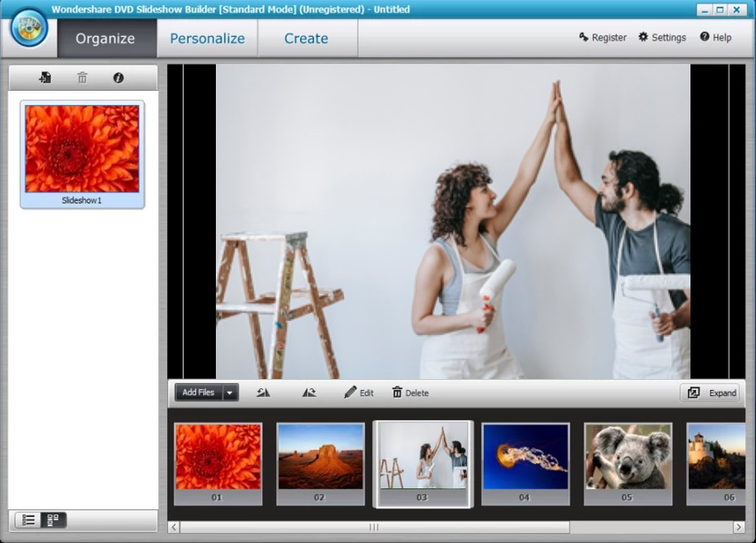The width and height of the screenshot is (756, 543).
Task: Close the DVD Slideshow Builder window
Action: (737, 9)
